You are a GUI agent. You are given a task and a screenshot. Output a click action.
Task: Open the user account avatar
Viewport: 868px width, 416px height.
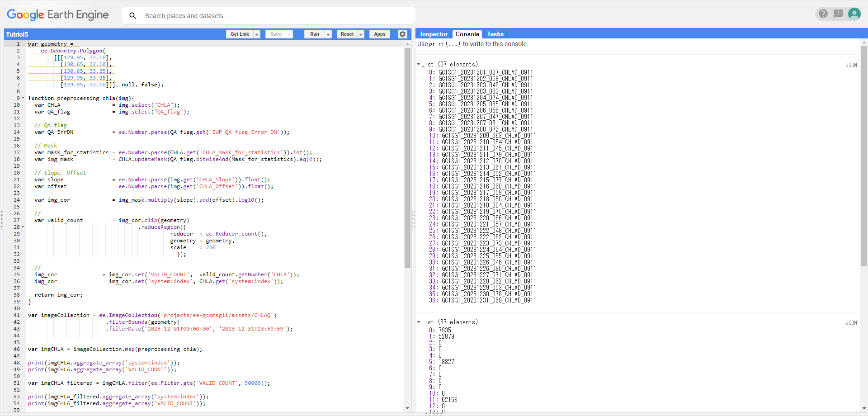[854, 14]
